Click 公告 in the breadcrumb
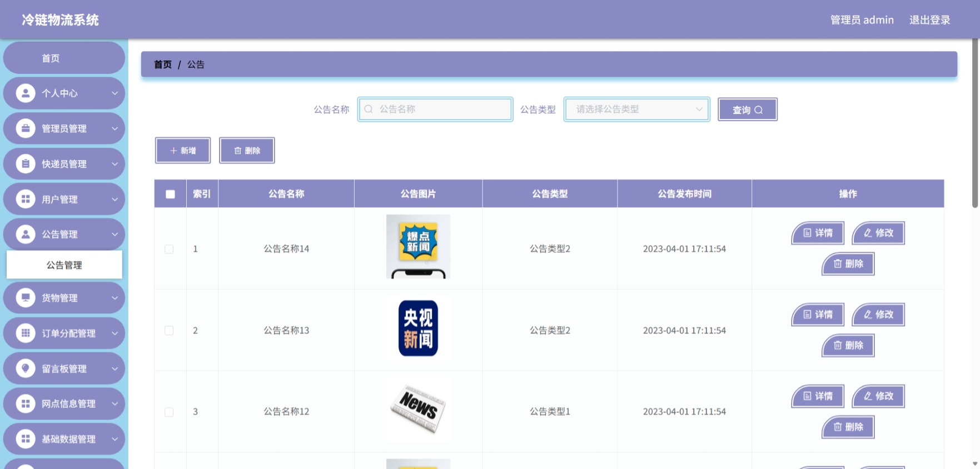Image resolution: width=980 pixels, height=469 pixels. (196, 64)
